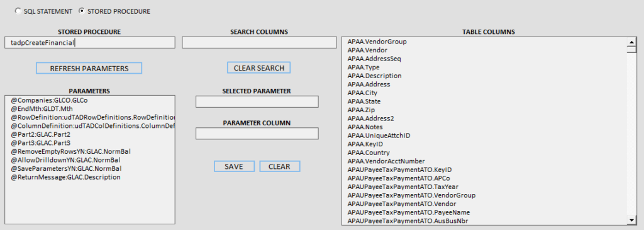
Task: Select APAUPayeeTaxPaymentATO.APCo column
Action: 485,178
